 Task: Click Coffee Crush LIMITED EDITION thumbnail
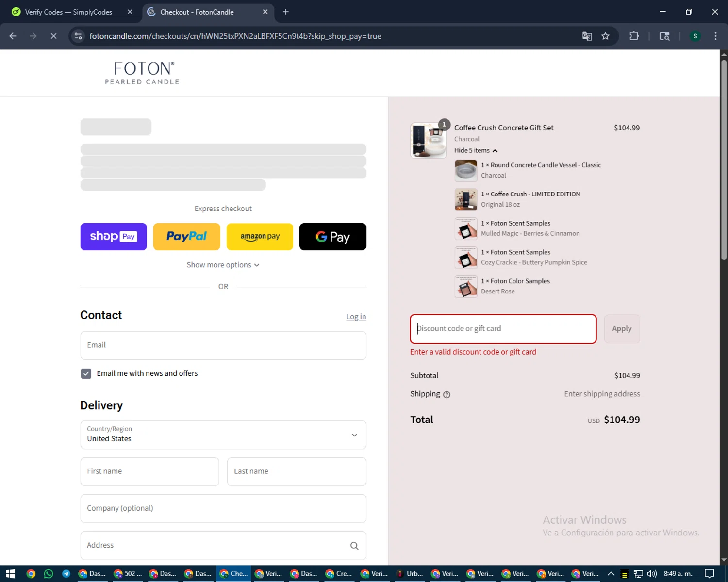pyautogui.click(x=466, y=199)
